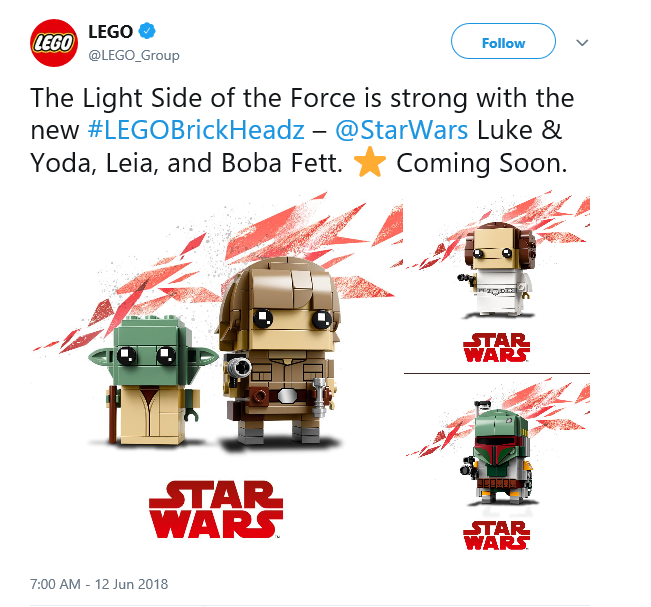Open the Boba Fett BrickHeadz image

click(497, 465)
